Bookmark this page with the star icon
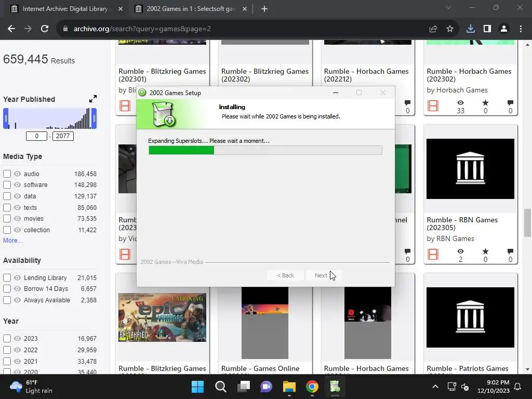 coord(450,29)
